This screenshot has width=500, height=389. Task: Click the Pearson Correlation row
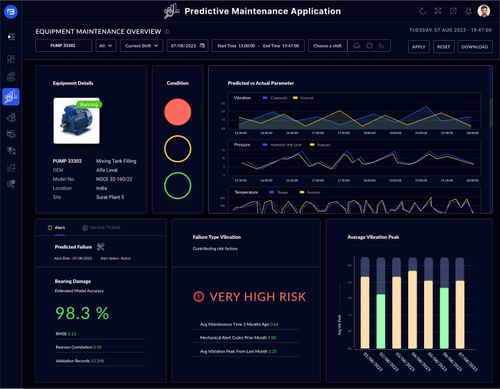101,347
